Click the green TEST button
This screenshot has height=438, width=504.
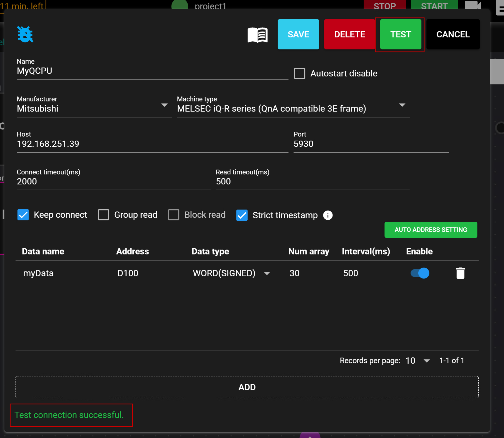click(x=400, y=34)
